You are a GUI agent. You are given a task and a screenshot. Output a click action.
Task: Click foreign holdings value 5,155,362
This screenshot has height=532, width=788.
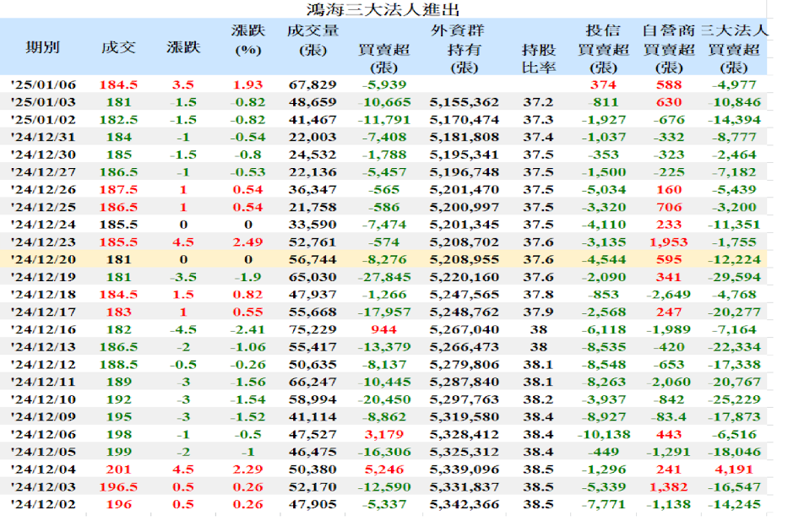point(465,102)
